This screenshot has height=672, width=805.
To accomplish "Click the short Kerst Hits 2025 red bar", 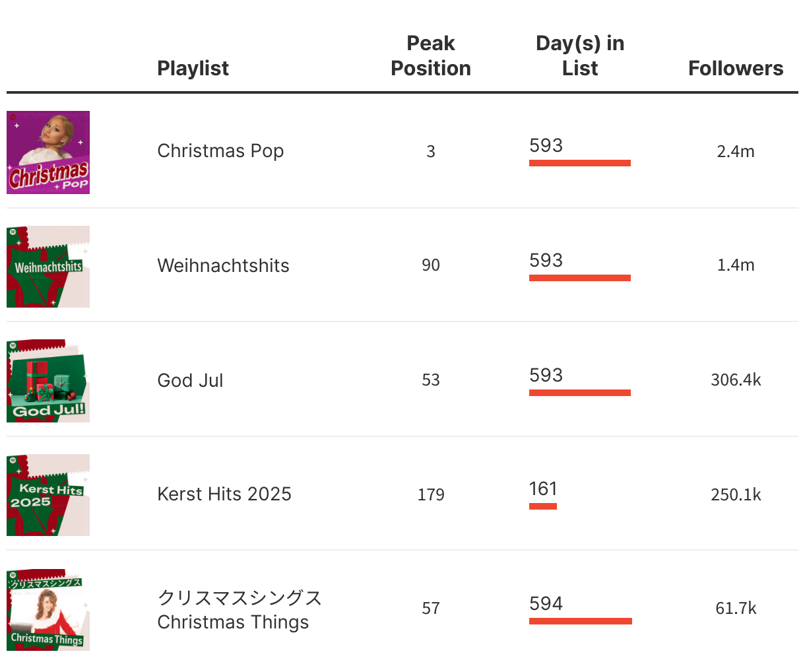I will [542, 506].
